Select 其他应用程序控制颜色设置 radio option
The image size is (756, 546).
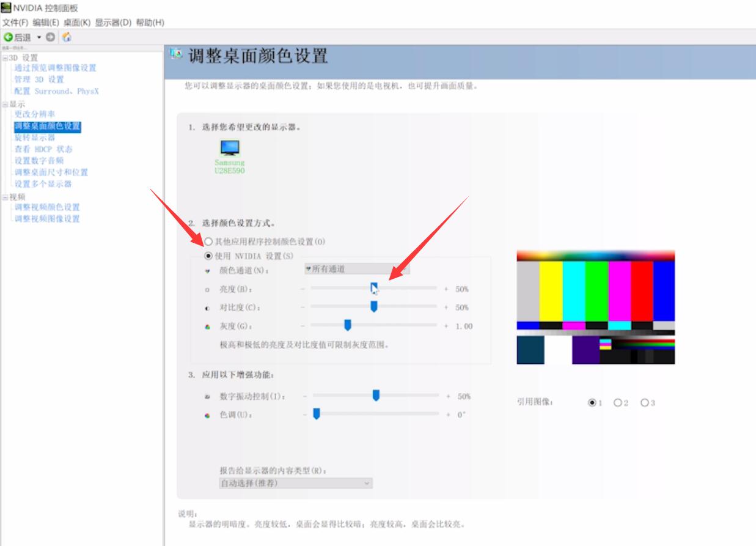point(208,240)
